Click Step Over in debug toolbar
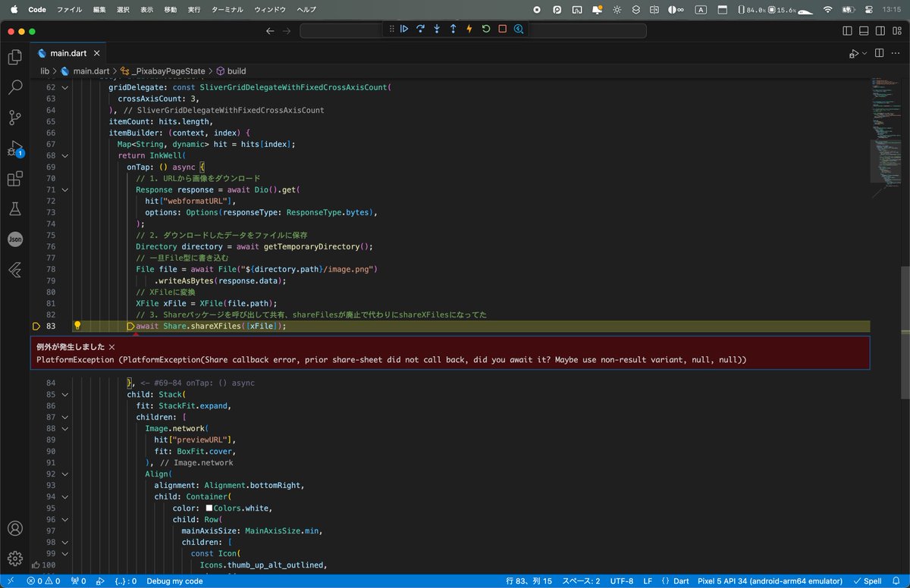910x588 pixels. click(421, 29)
